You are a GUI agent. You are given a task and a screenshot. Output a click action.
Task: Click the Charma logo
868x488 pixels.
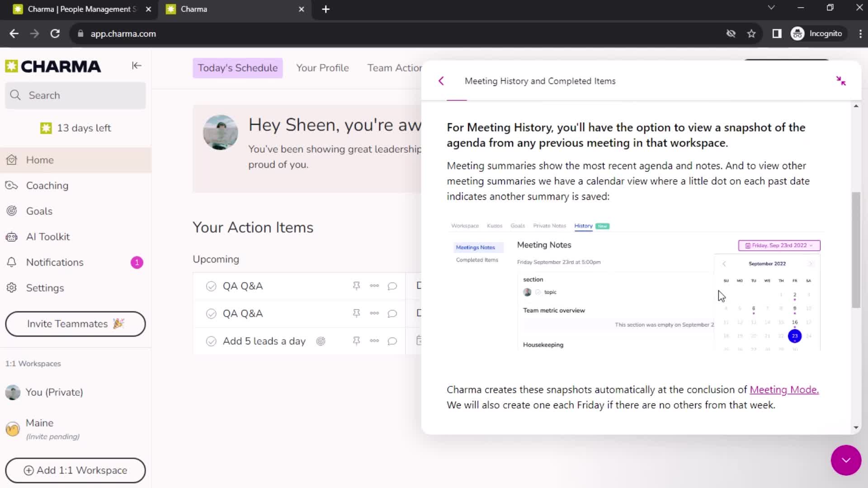53,66
